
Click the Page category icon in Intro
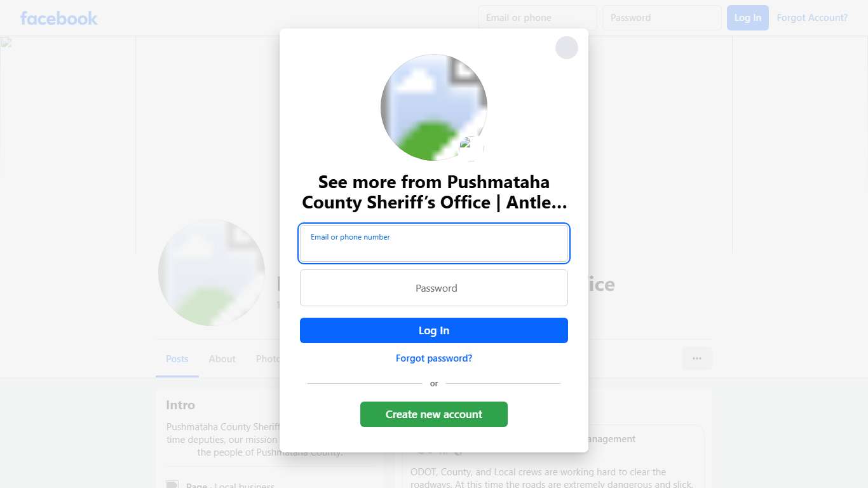pyautogui.click(x=172, y=485)
